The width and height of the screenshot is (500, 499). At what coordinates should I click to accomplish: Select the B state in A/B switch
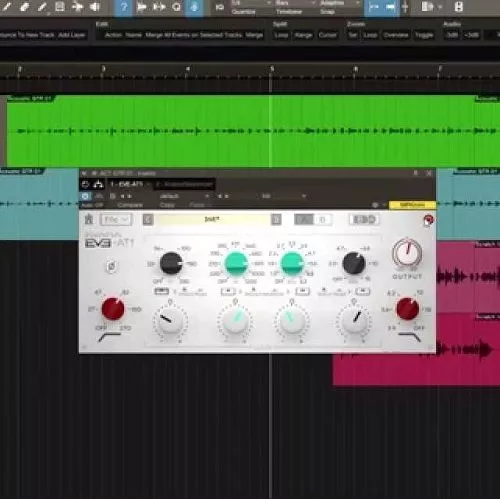coord(322,220)
